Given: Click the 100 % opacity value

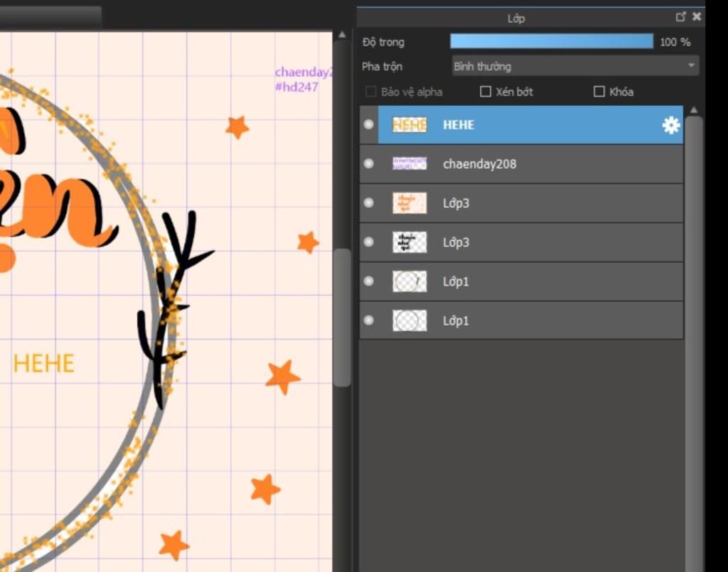Looking at the screenshot, I should pos(675,42).
